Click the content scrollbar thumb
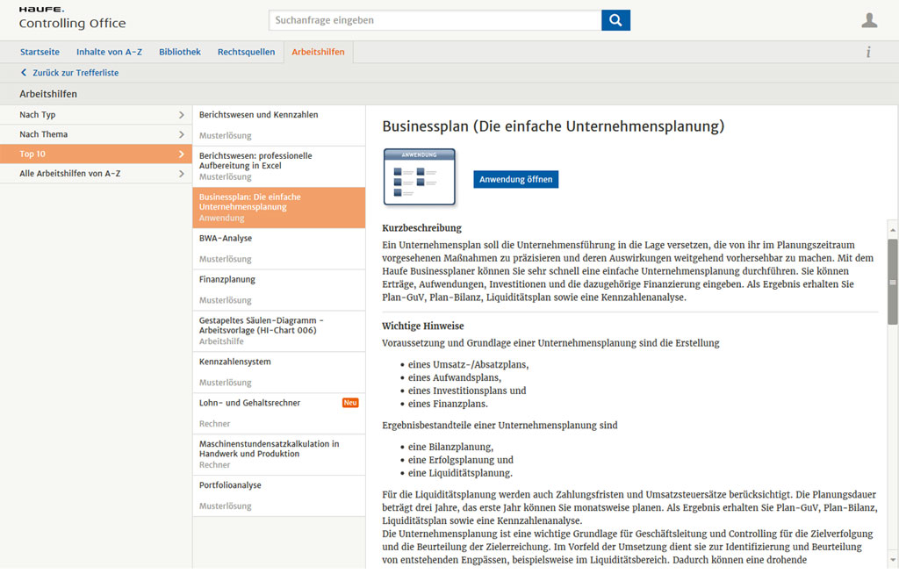The height and width of the screenshot is (588, 899). click(893, 282)
